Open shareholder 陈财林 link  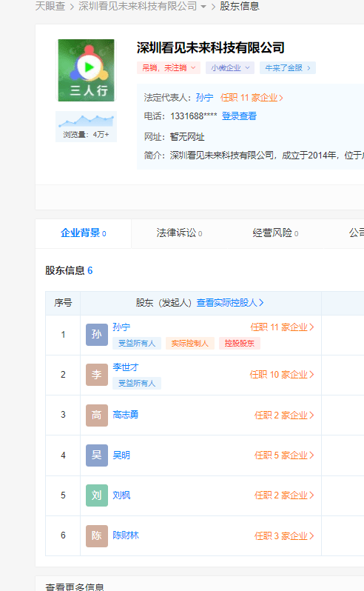(126, 535)
